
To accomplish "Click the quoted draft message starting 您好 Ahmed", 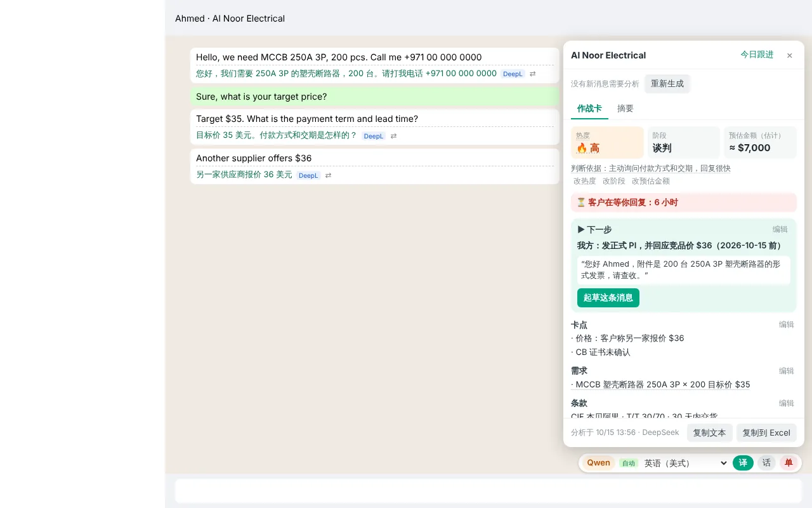I will point(684,270).
